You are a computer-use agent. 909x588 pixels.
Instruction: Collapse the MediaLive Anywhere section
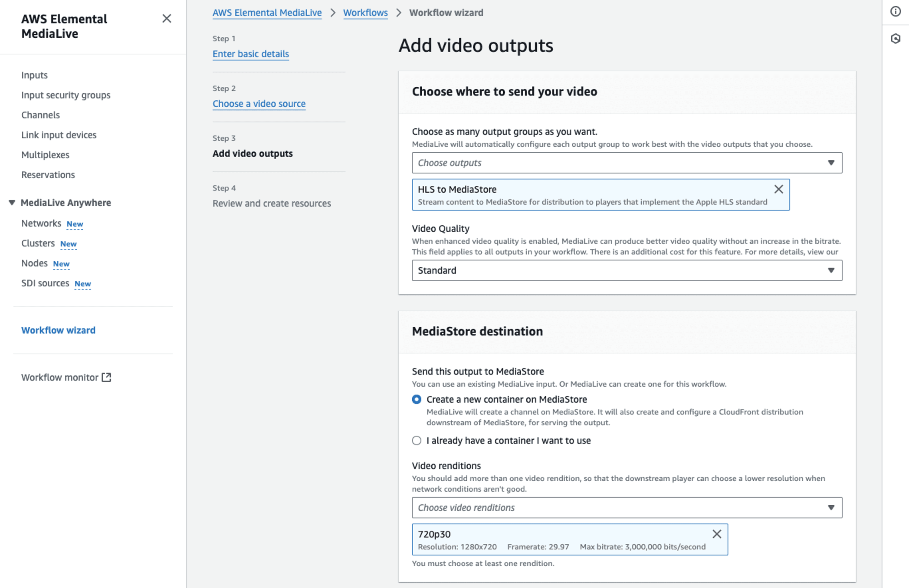pos(12,203)
